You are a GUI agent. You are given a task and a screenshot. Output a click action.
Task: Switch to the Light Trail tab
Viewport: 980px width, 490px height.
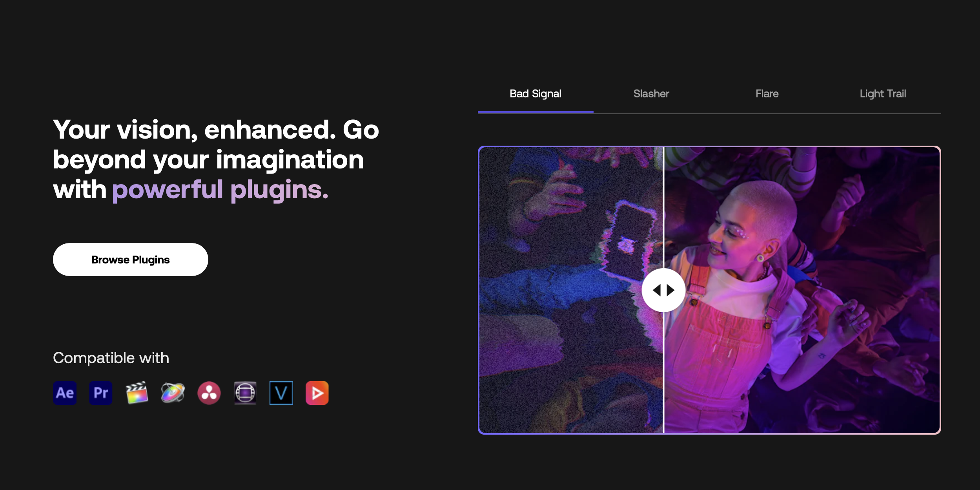(883, 94)
